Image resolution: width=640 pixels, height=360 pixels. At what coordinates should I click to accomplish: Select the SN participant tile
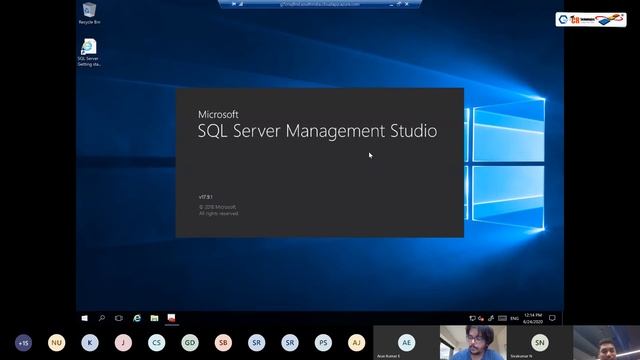click(x=540, y=342)
